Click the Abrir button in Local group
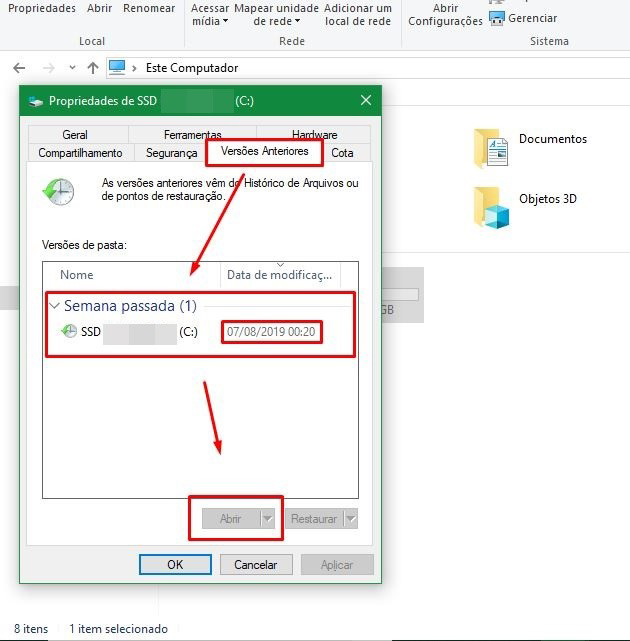Image resolution: width=630 pixels, height=641 pixels. point(99,8)
